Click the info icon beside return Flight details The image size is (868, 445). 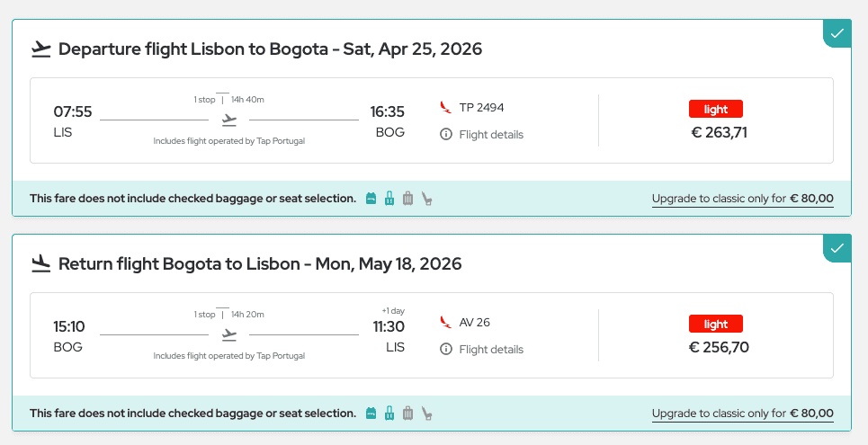445,350
